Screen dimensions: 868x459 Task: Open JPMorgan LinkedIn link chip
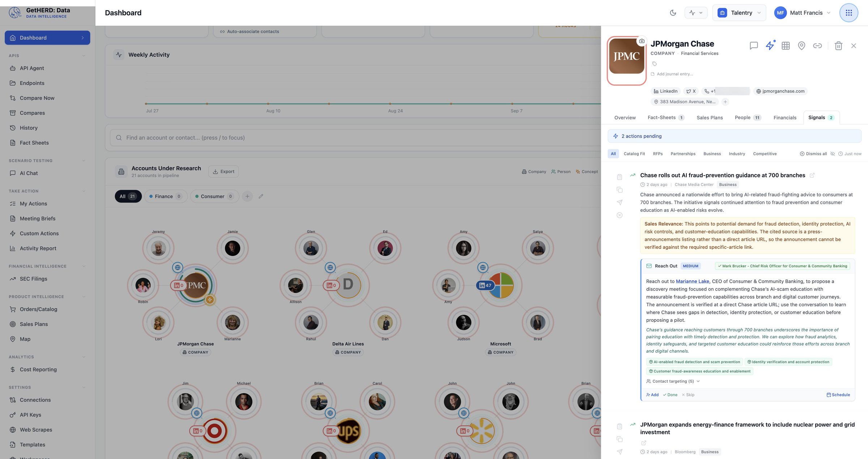tap(665, 91)
